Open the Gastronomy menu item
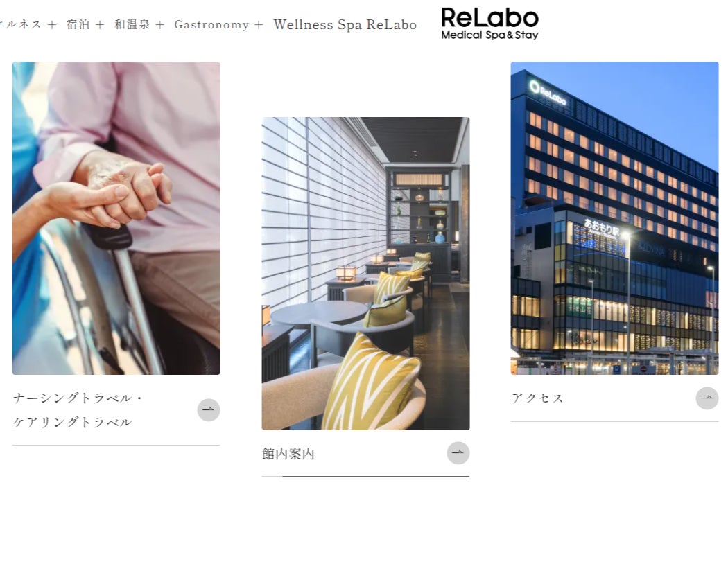The width and height of the screenshot is (728, 582). (211, 25)
